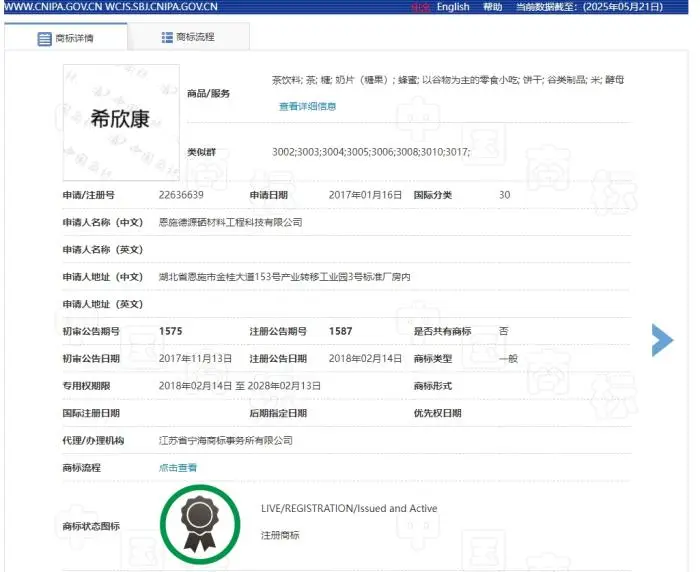Select application number 22636639
Screen dimensions: 700x572
pyautogui.click(x=181, y=195)
